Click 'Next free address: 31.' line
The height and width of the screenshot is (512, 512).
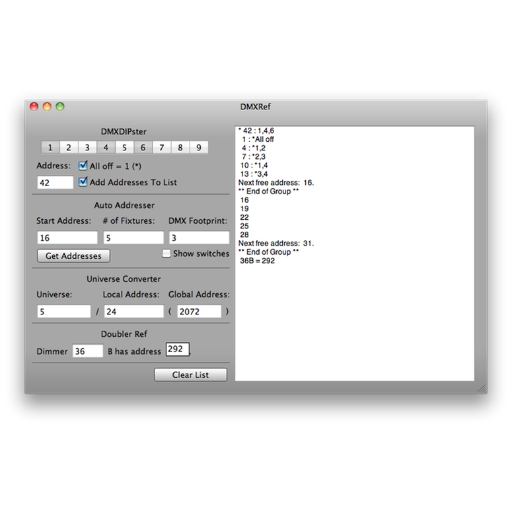click(276, 243)
